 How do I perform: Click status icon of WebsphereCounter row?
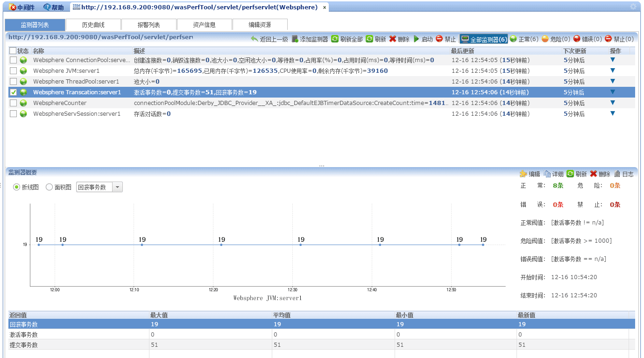click(x=23, y=103)
